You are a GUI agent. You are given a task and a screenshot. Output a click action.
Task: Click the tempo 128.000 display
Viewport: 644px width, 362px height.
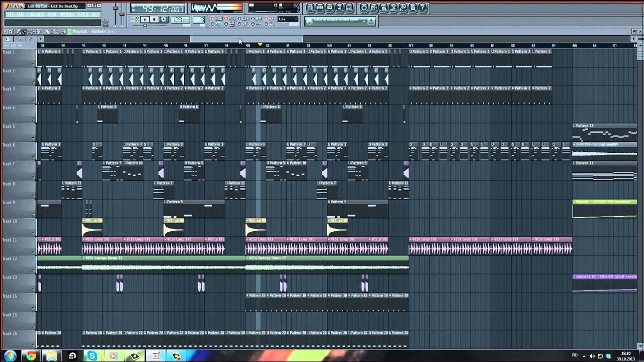point(180,20)
